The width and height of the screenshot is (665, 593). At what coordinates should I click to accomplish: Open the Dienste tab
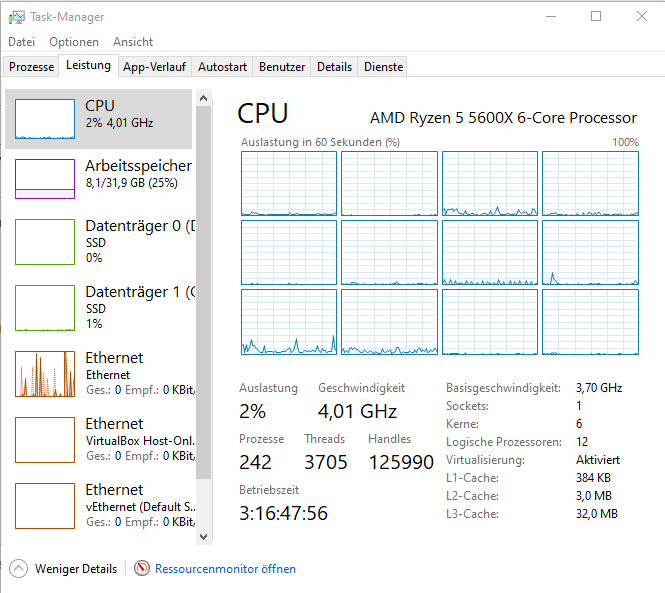coord(384,67)
